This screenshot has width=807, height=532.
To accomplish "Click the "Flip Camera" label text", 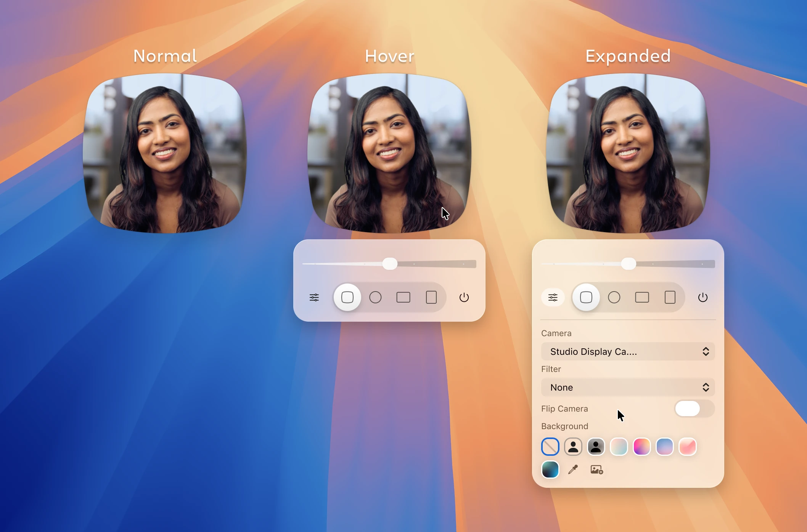I will pos(564,409).
